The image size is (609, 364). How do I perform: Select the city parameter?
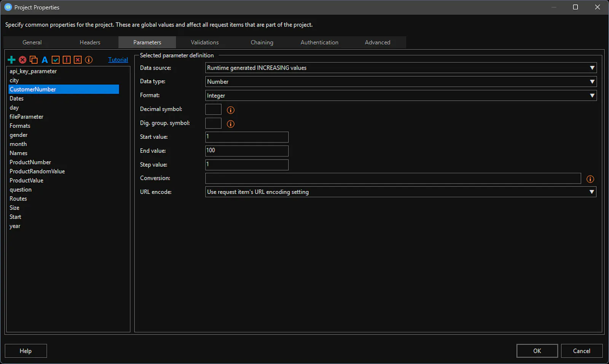coord(64,80)
